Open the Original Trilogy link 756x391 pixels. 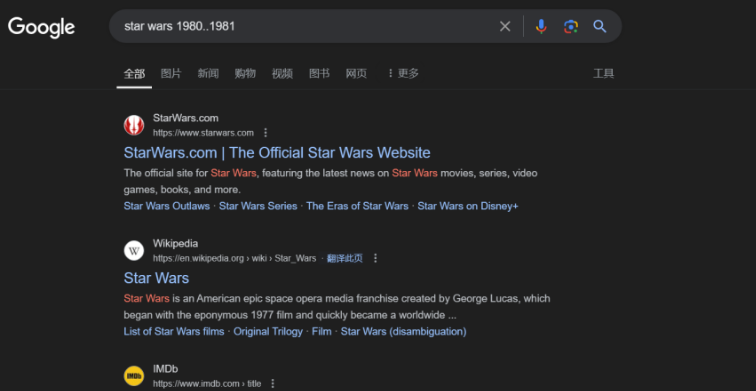click(x=268, y=332)
